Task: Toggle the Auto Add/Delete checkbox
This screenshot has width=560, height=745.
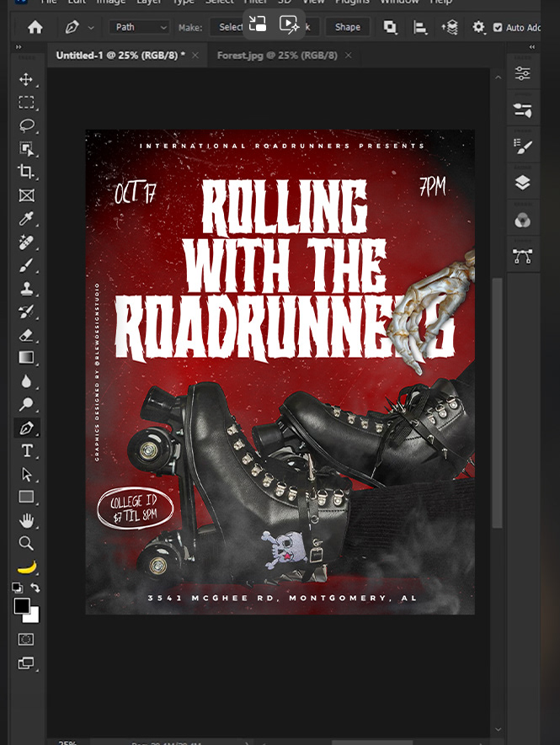Action: pyautogui.click(x=498, y=28)
